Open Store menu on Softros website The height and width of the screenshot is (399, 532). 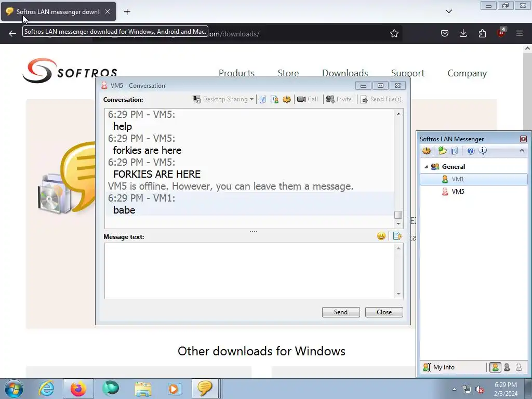[288, 73]
